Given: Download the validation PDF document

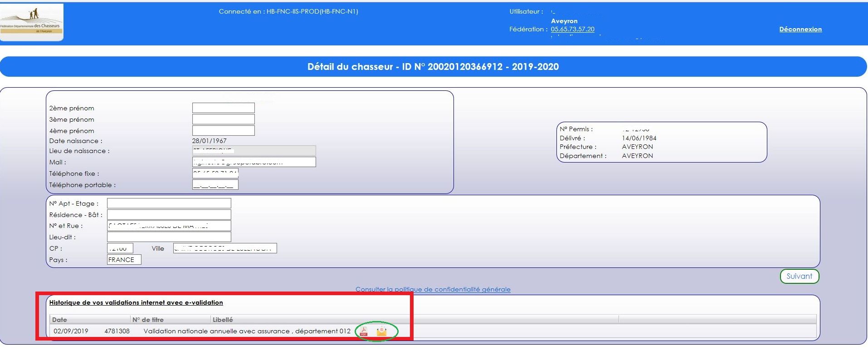Looking at the screenshot, I should (364, 331).
